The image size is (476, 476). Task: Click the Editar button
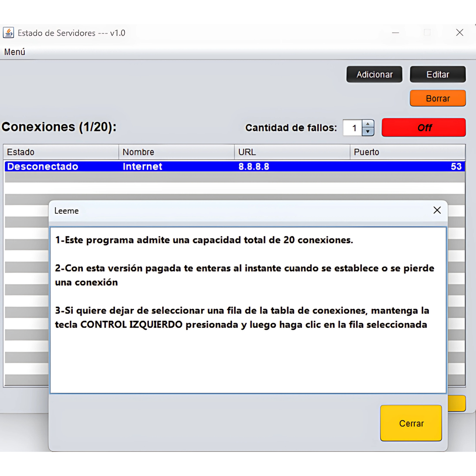pos(438,74)
